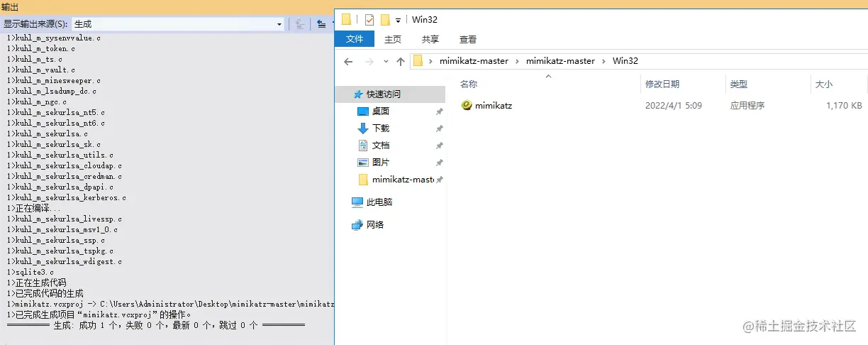Click the pin icon beside 桌面
The image size is (868, 345).
pyautogui.click(x=439, y=111)
